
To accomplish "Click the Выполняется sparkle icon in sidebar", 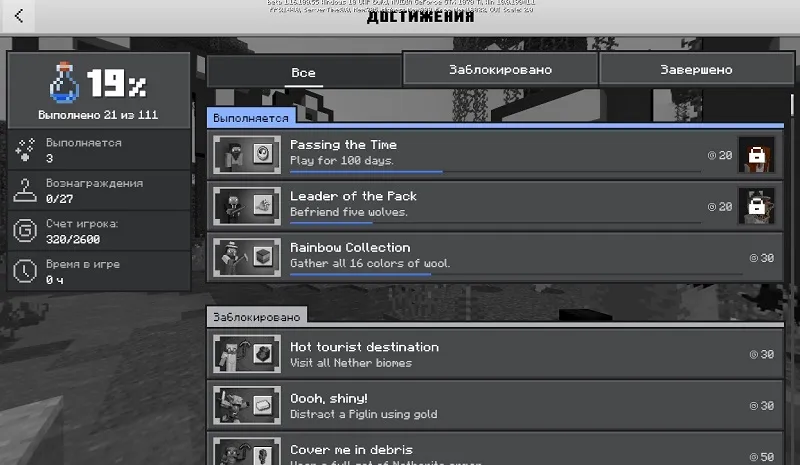I will (27, 150).
